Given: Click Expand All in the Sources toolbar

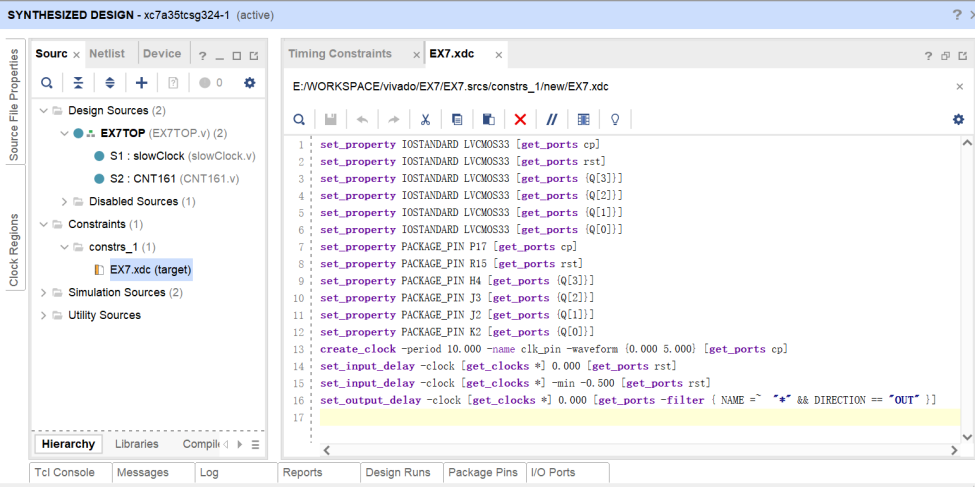Looking at the screenshot, I should (x=110, y=83).
